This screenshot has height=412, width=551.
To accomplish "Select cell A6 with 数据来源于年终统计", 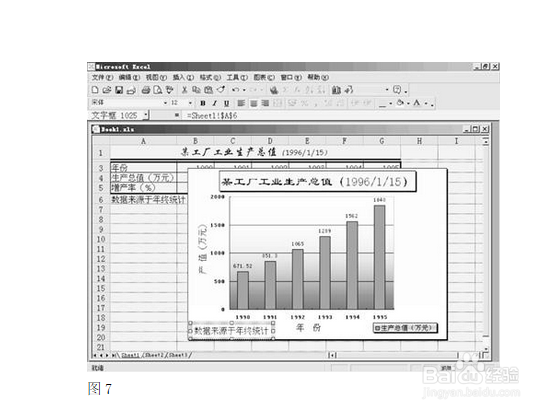I will [x=143, y=200].
